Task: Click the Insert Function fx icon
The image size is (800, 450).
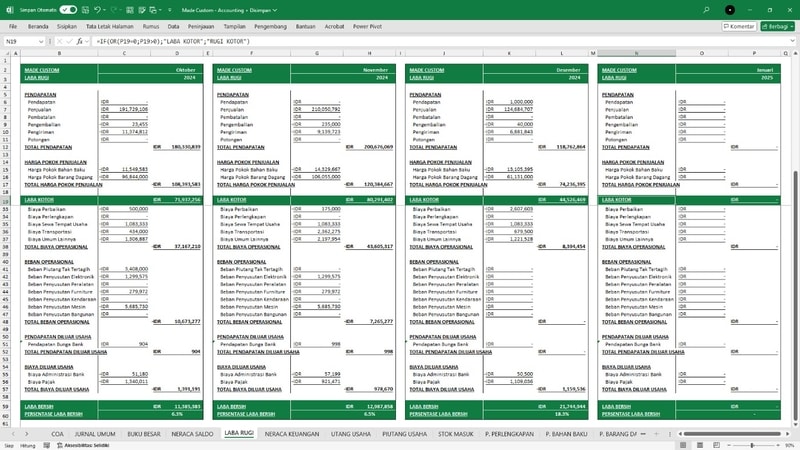Action: pos(79,41)
